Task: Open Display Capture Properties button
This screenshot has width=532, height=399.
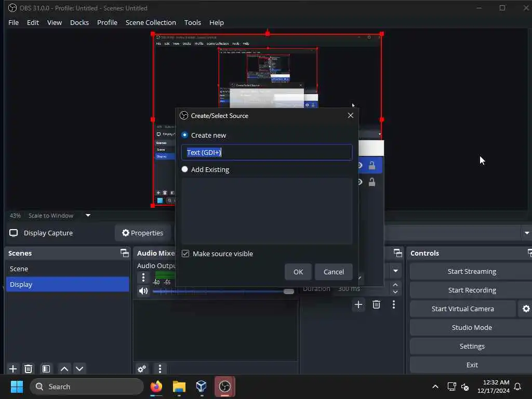Action: tap(143, 233)
